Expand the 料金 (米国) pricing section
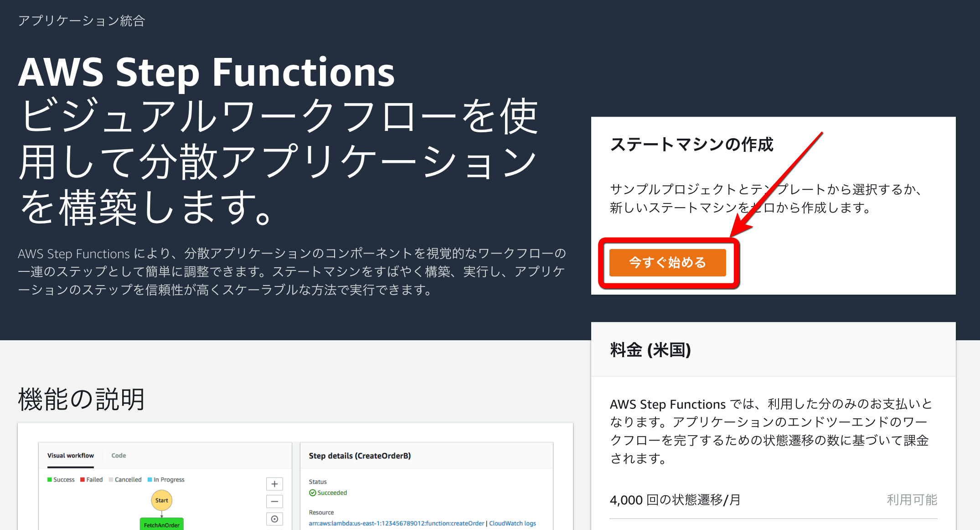 pyautogui.click(x=650, y=350)
